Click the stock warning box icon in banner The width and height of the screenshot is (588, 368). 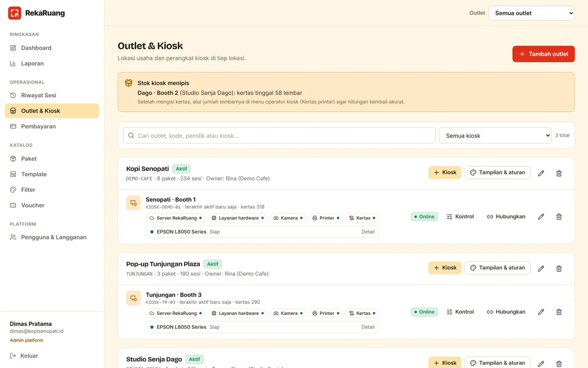[129, 83]
